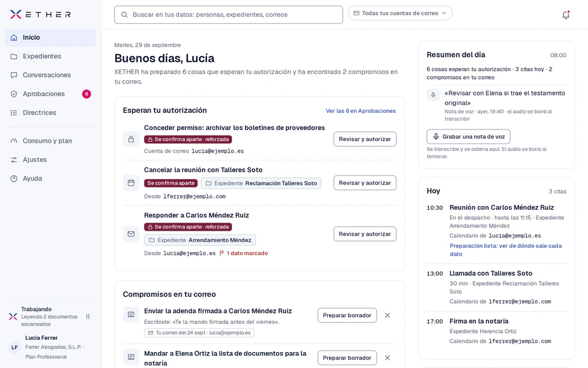Click the red flag 1 dato marcado
This screenshot has height=368, width=588.
[243, 253]
